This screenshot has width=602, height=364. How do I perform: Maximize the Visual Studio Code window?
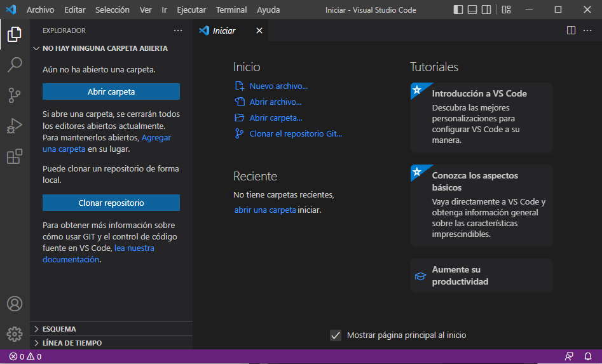[x=558, y=10]
